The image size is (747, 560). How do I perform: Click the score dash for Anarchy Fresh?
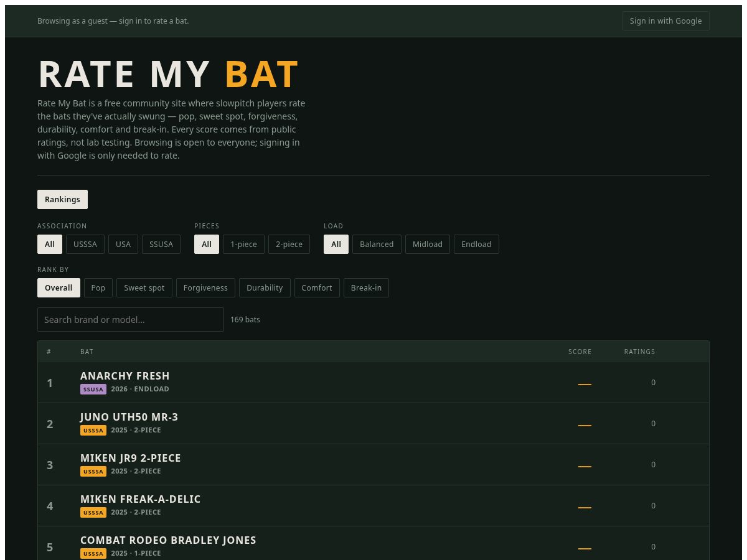(585, 385)
